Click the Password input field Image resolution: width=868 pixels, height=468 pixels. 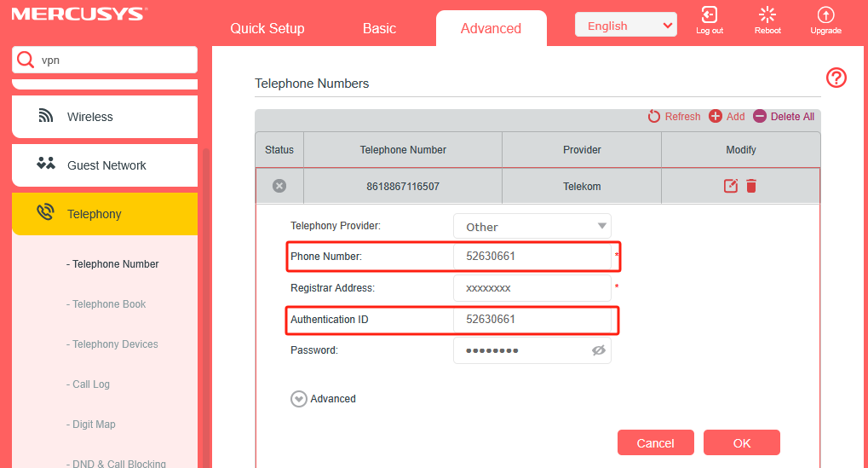(x=532, y=350)
